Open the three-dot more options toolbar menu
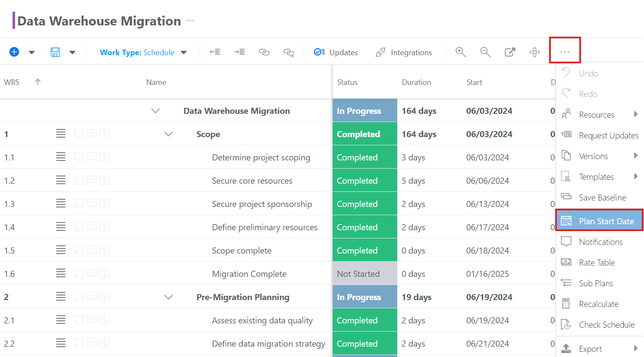This screenshot has width=644, height=357. (x=565, y=52)
